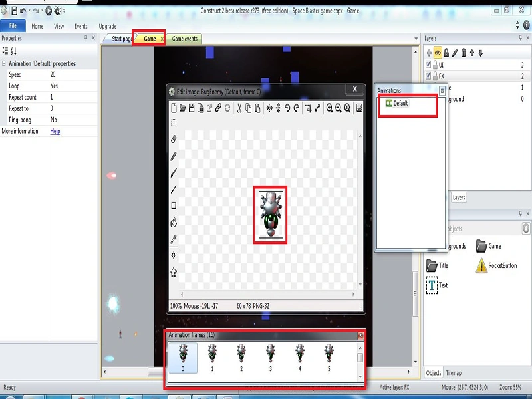Collapse the Animation 'Default' properties section
The image size is (532, 399).
tap(4, 63)
